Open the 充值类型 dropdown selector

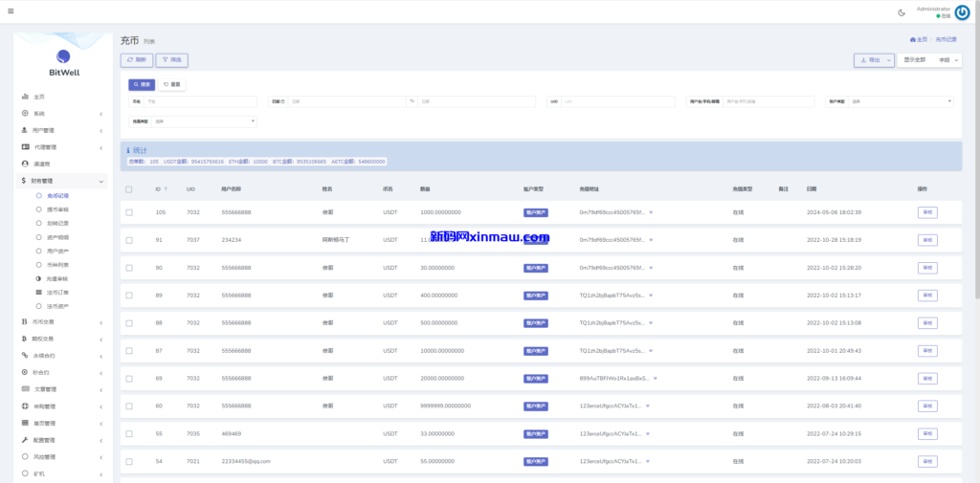click(204, 121)
